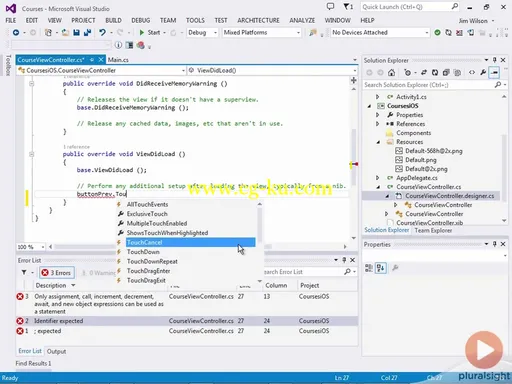Collapse the ViewDidLoad method in the editor
The image size is (512, 384).
[31, 154]
